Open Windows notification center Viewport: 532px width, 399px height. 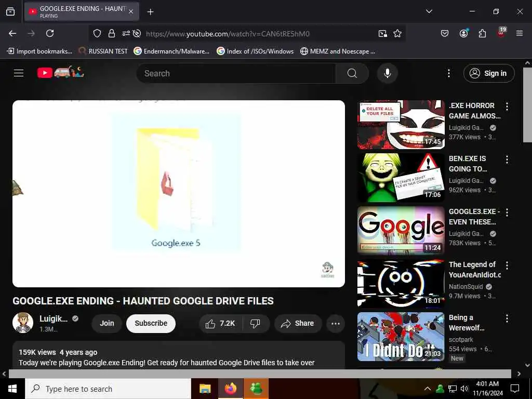pyautogui.click(x=515, y=389)
